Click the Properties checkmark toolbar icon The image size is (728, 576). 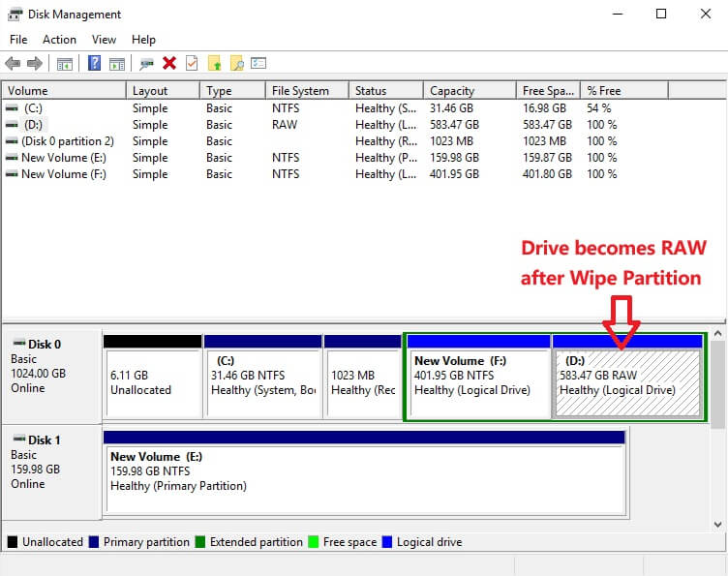tap(192, 63)
